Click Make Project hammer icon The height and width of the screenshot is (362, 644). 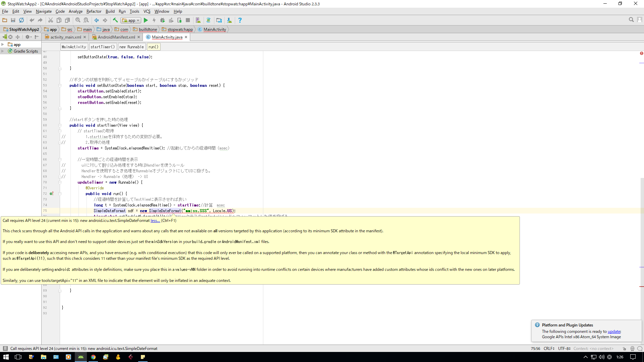pos(115,20)
